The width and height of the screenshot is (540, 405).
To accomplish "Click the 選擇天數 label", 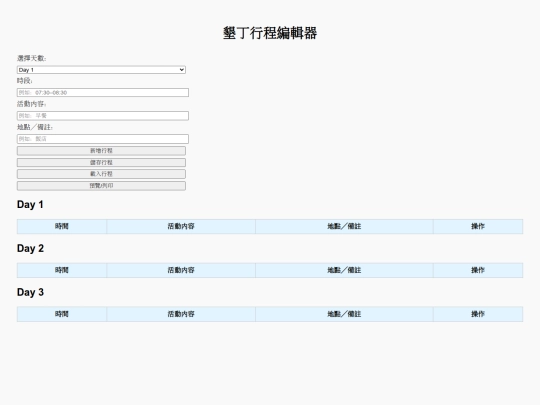I will point(31,58).
